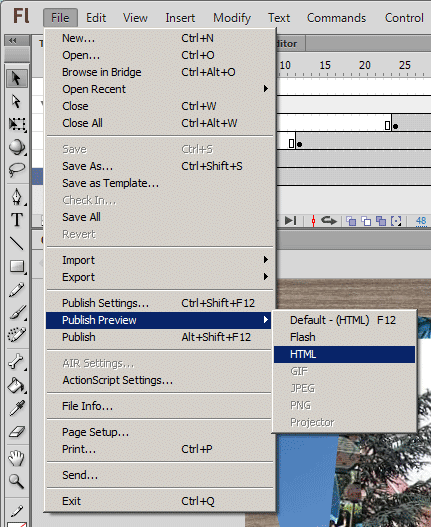This screenshot has height=527, width=431.
Task: Select the Text tool
Action: pyautogui.click(x=16, y=220)
